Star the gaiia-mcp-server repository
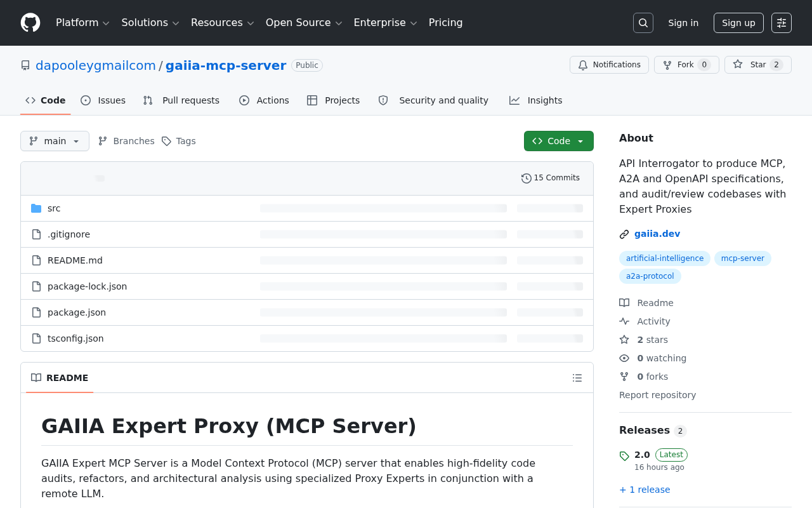 [758, 65]
